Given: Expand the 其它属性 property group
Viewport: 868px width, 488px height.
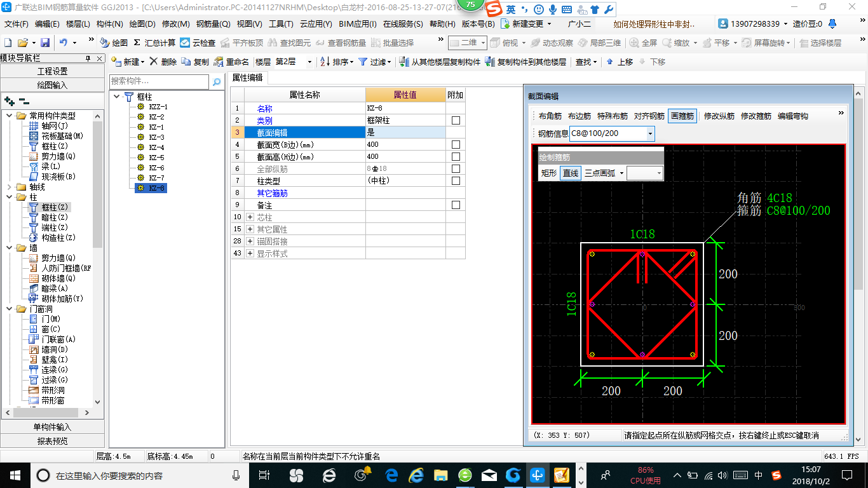Looking at the screenshot, I should [249, 229].
